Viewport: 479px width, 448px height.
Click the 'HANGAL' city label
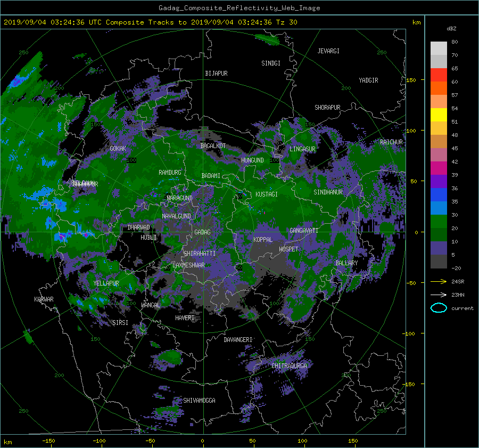point(151,305)
